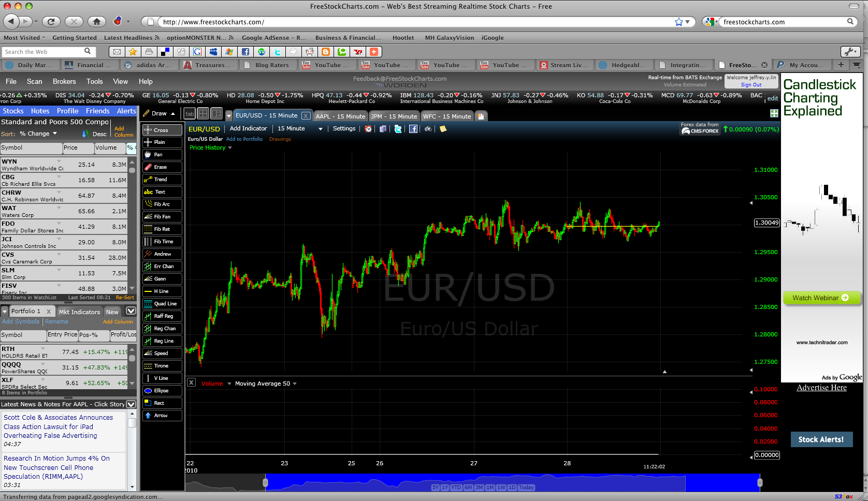Select the Quad Line tool
This screenshot has height=501, width=868.
click(x=162, y=304)
